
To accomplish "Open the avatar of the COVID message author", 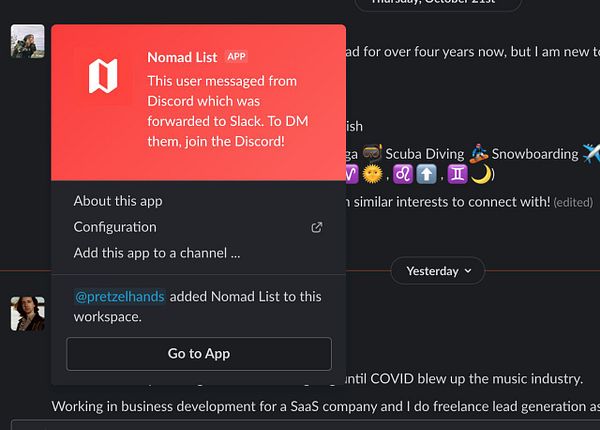I will point(28,314).
